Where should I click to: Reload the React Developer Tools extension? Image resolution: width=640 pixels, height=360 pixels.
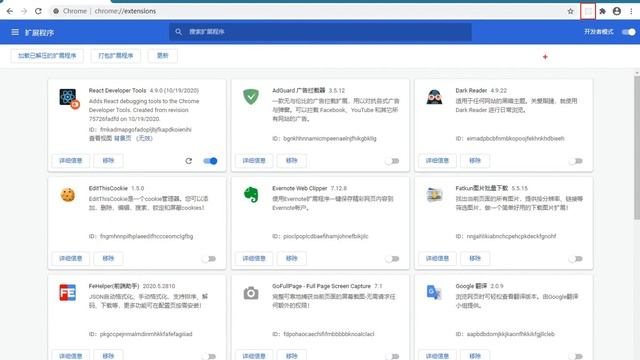189,161
